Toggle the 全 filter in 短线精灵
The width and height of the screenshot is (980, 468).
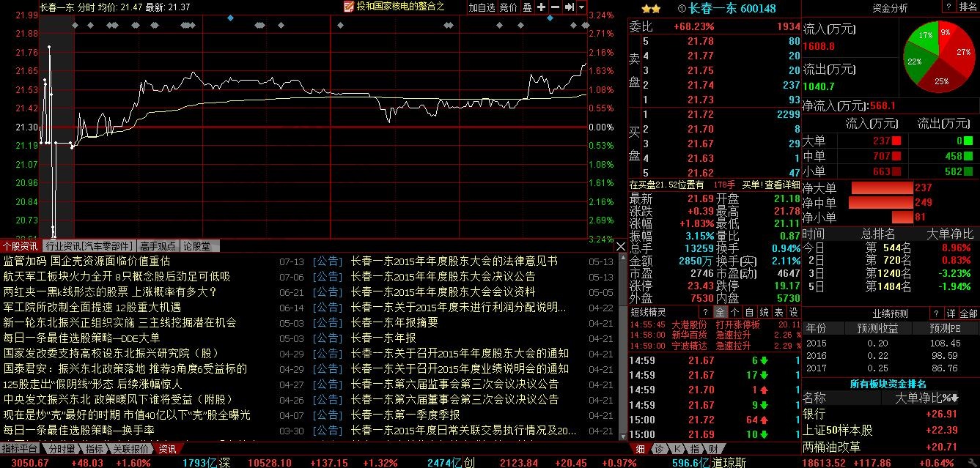tap(721, 311)
